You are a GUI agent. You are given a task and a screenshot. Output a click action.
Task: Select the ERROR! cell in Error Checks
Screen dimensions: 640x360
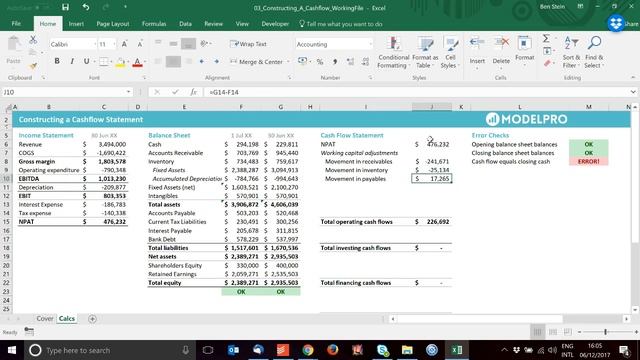coord(588,162)
